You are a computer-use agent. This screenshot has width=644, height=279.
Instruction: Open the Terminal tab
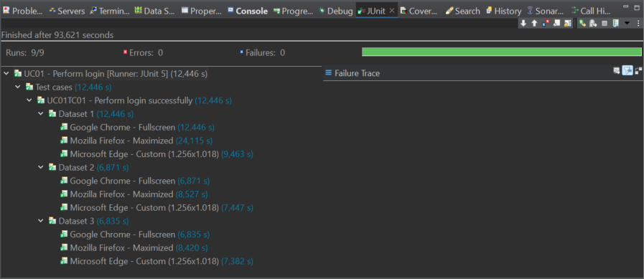(x=109, y=11)
